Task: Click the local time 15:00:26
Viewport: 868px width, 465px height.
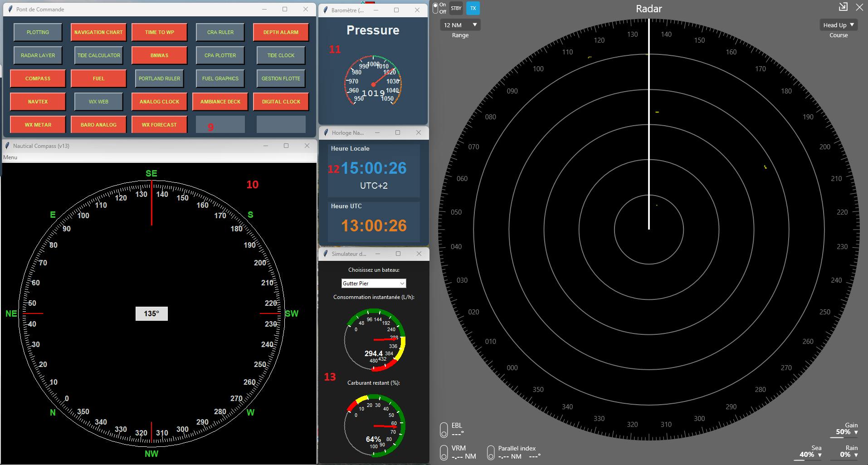Action: [x=374, y=168]
